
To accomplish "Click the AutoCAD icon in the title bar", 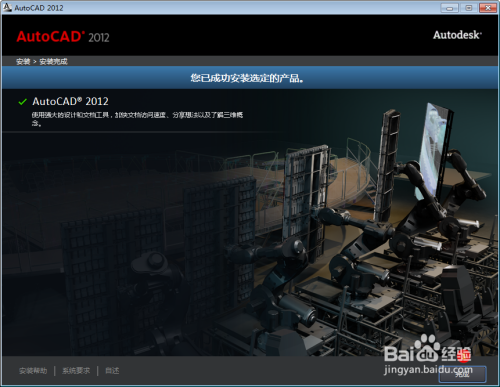I will [x=7, y=7].
